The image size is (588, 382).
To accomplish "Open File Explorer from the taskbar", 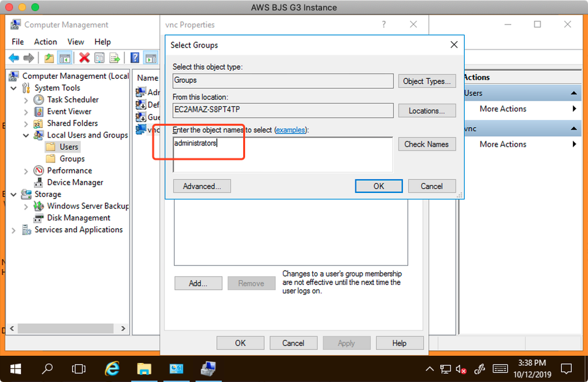I will click(x=143, y=368).
